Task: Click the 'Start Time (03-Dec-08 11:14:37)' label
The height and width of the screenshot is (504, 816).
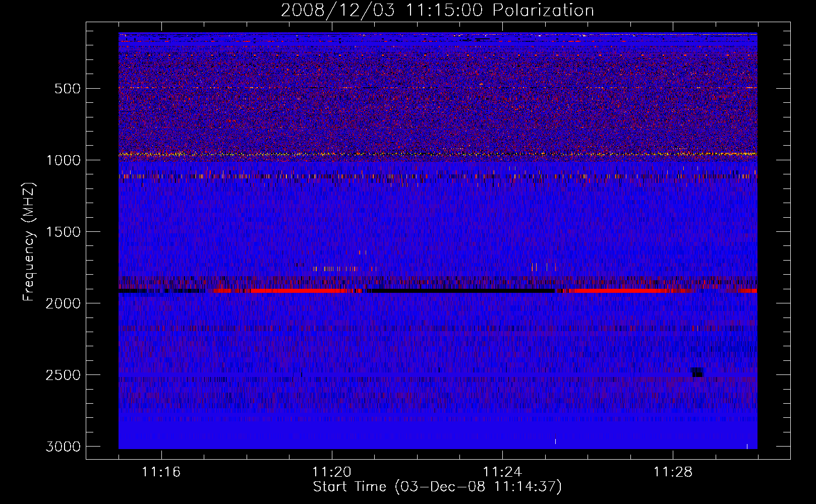Action: 437,487
